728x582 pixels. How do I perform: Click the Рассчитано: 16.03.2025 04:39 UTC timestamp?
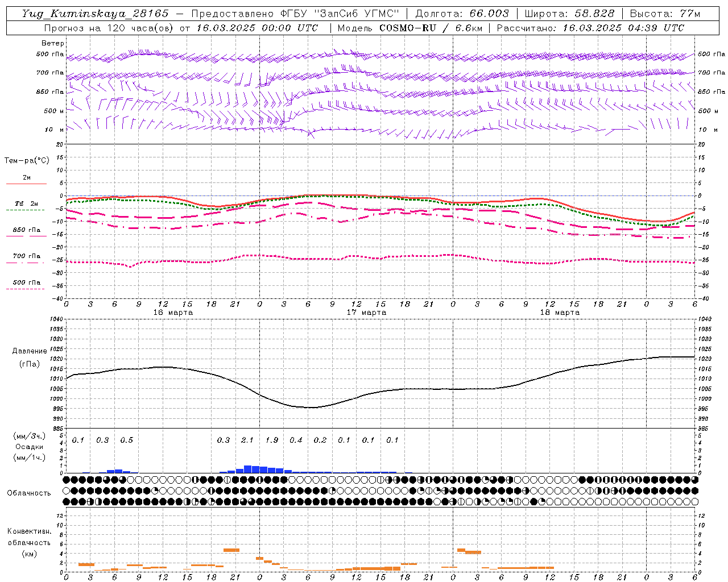coord(590,28)
